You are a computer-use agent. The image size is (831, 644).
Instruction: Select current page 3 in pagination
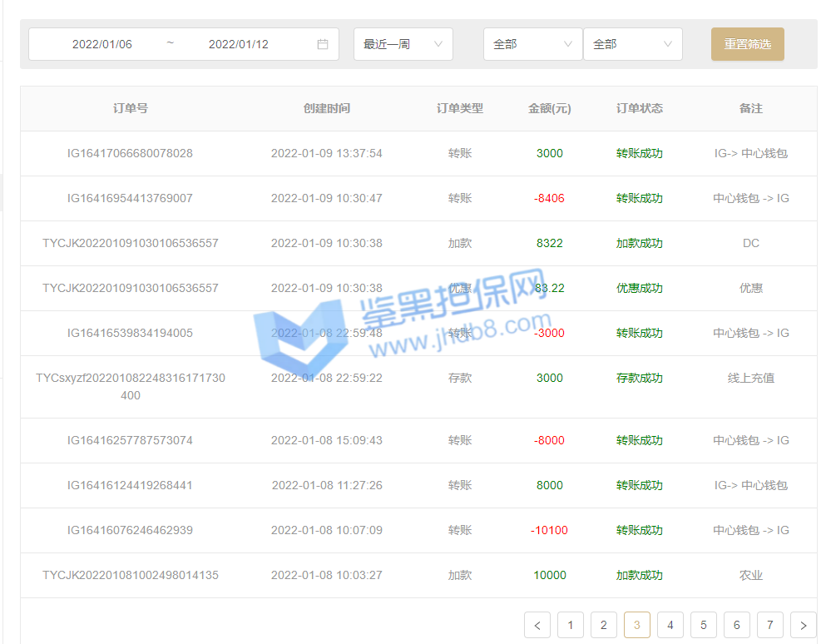637,625
